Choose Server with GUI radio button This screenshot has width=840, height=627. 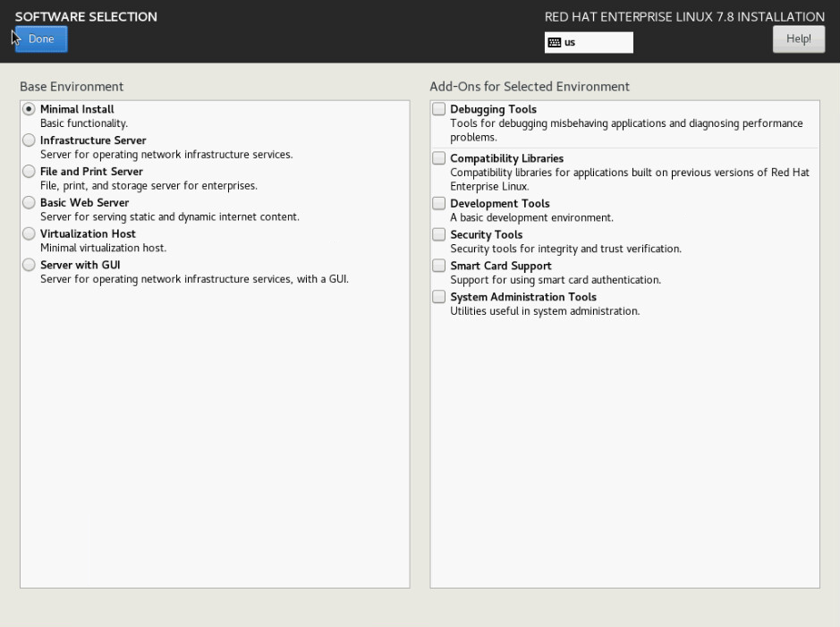29,265
